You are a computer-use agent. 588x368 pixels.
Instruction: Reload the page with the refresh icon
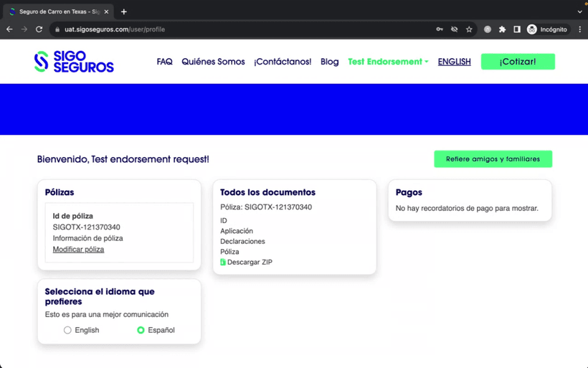pyautogui.click(x=39, y=29)
